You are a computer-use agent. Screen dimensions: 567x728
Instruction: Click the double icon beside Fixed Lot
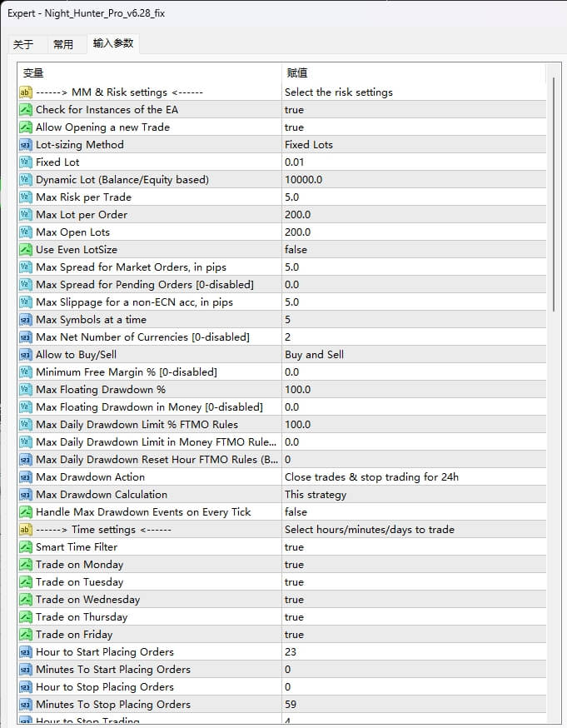pyautogui.click(x=26, y=162)
